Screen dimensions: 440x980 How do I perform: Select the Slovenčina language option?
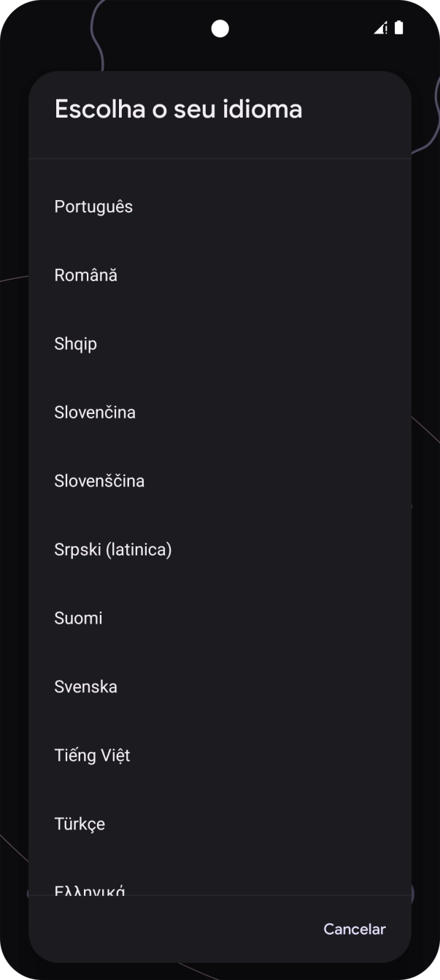95,413
